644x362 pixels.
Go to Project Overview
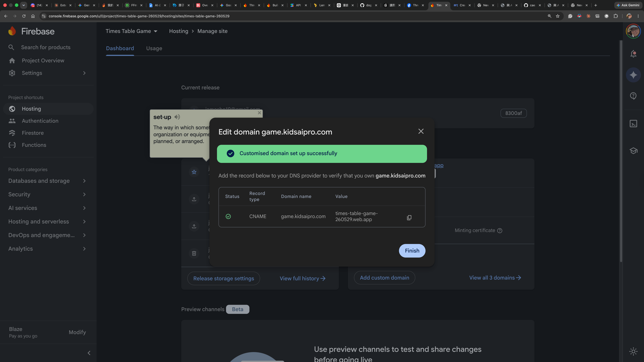click(43, 60)
